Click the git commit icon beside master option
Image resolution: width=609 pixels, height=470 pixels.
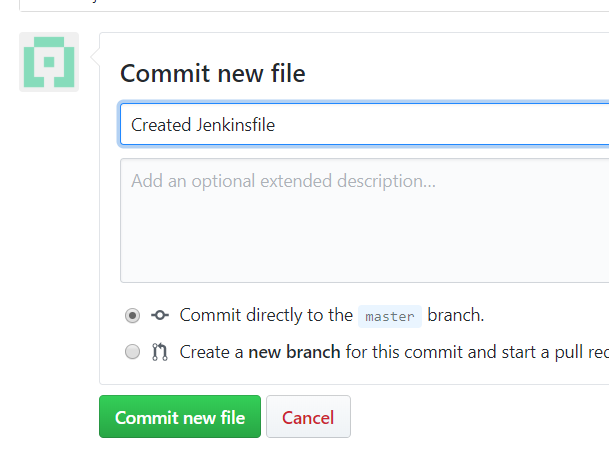[160, 315]
